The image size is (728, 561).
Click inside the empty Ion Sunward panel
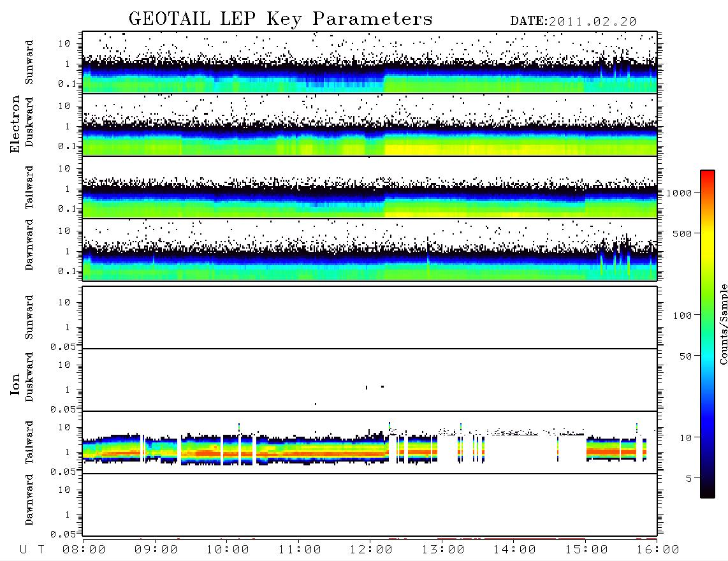[x=370, y=317]
